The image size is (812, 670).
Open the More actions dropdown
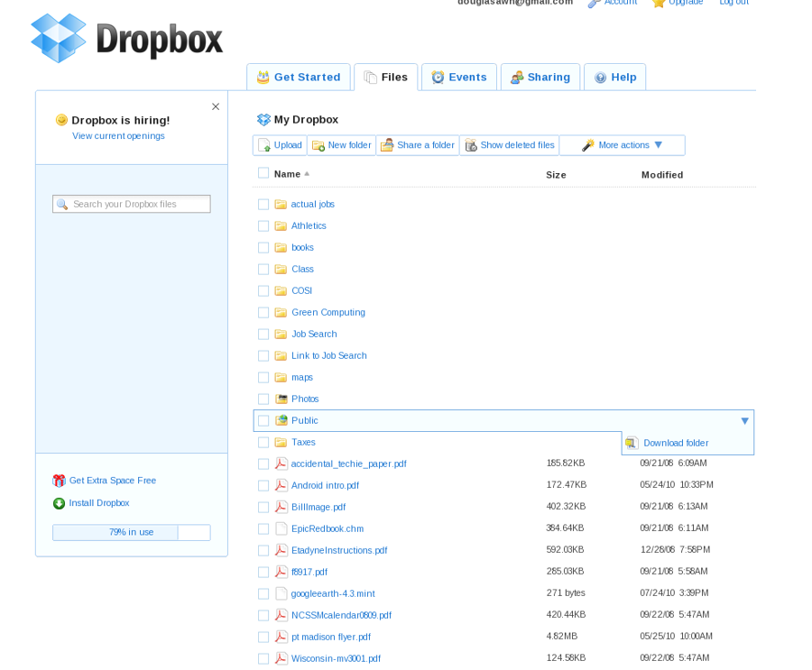pos(622,145)
